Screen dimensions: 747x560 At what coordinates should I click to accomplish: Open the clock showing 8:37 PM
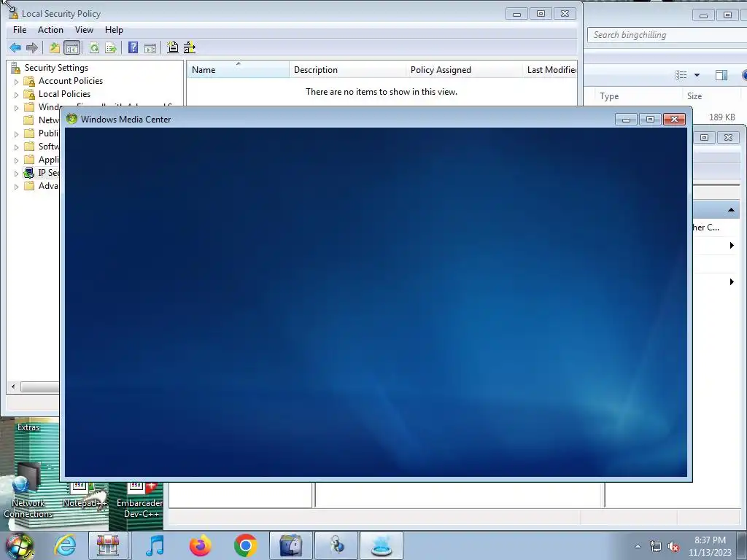coord(710,546)
